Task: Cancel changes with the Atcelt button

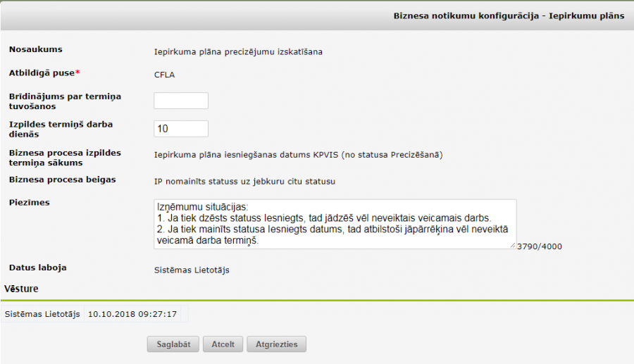Action: pos(223,344)
